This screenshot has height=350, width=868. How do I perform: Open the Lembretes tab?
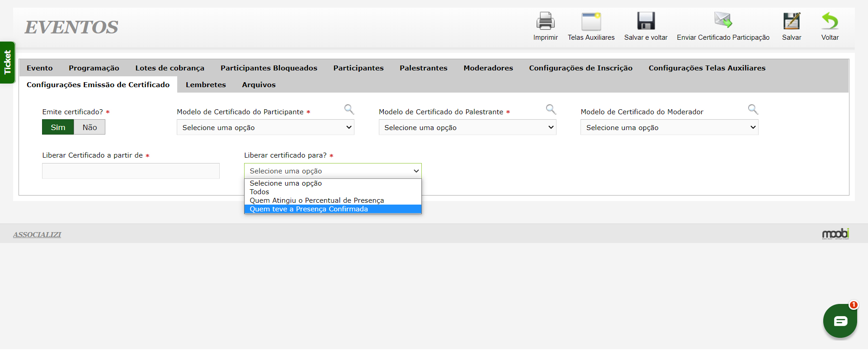[x=206, y=85]
